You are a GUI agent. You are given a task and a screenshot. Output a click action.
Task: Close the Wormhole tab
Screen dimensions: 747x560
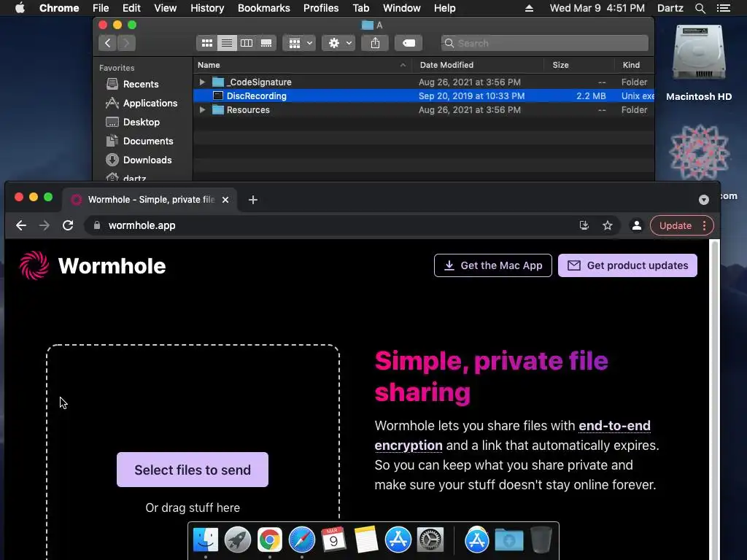click(225, 200)
